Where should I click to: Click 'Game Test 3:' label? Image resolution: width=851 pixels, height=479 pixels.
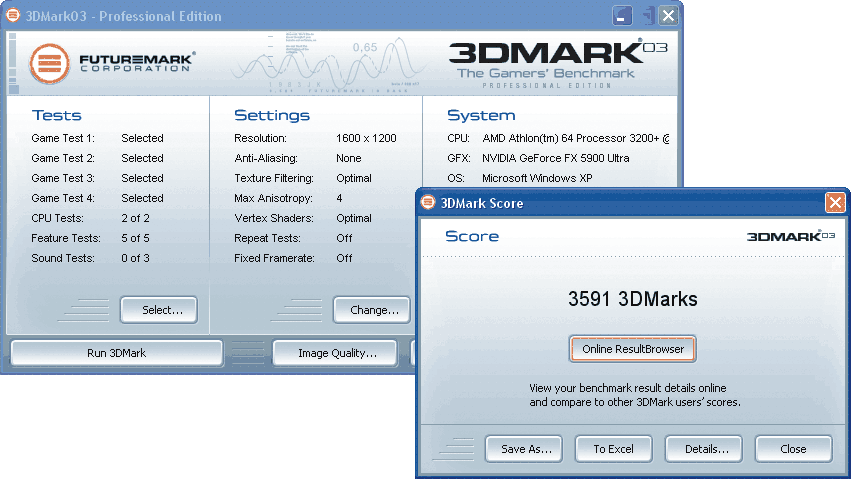pyautogui.click(x=63, y=178)
